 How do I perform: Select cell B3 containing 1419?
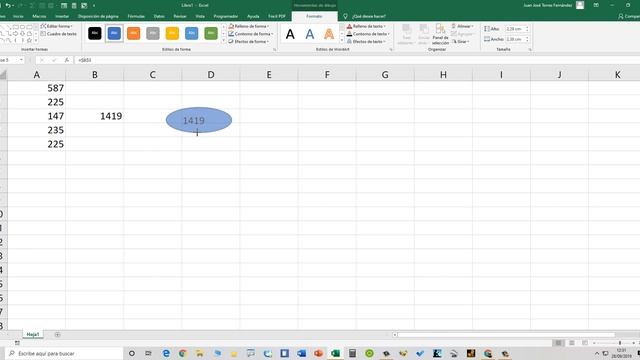(95, 116)
